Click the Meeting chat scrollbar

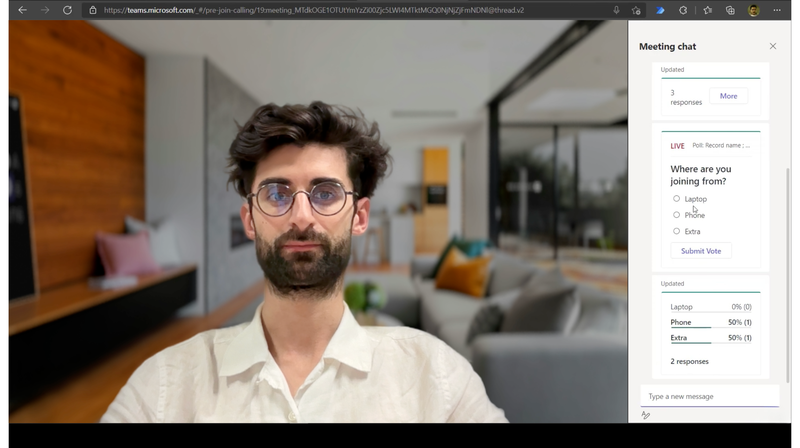(787, 275)
